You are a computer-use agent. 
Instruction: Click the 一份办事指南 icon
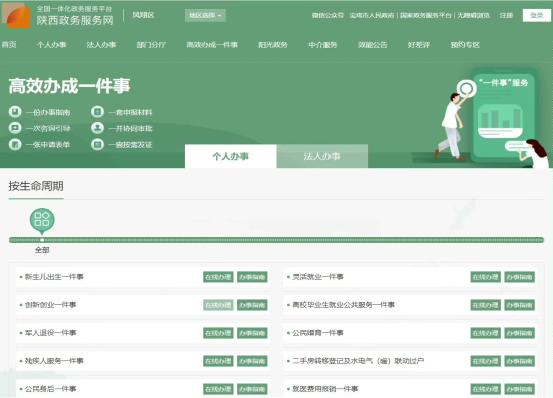(x=15, y=112)
